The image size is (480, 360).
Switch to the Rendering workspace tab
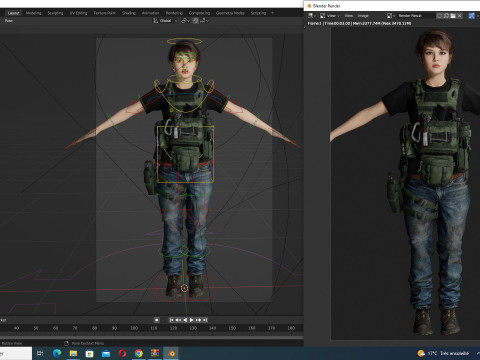tap(174, 13)
